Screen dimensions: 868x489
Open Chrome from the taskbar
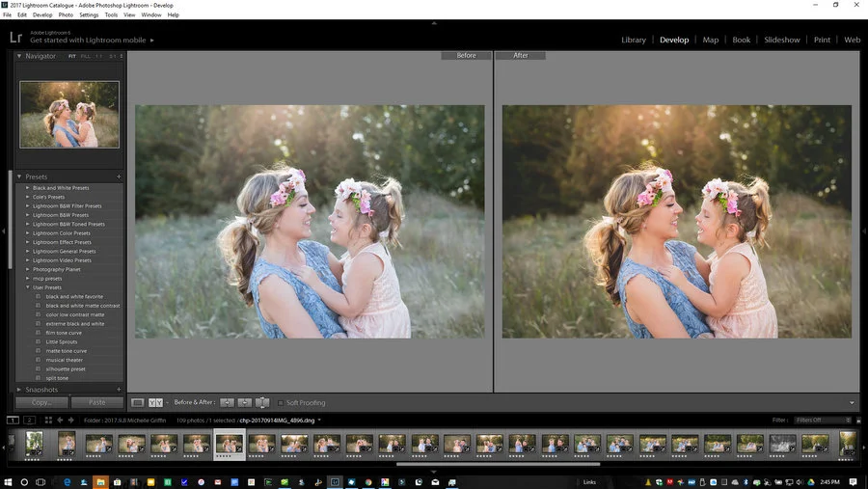click(368, 482)
